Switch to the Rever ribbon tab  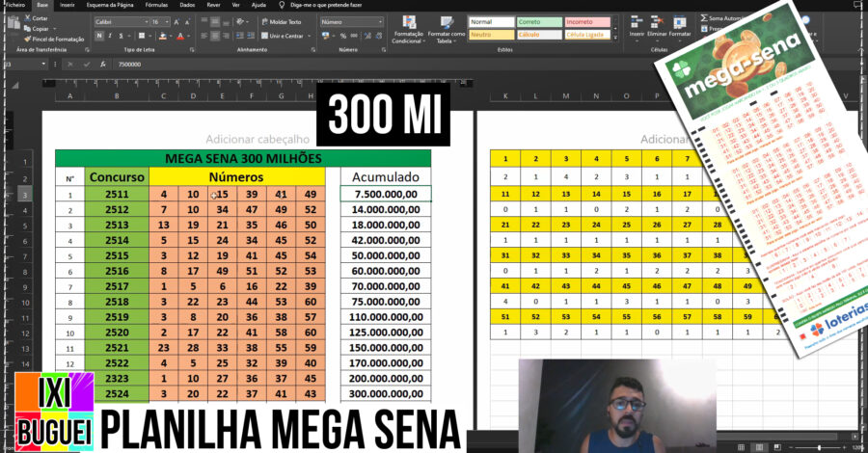tap(214, 5)
